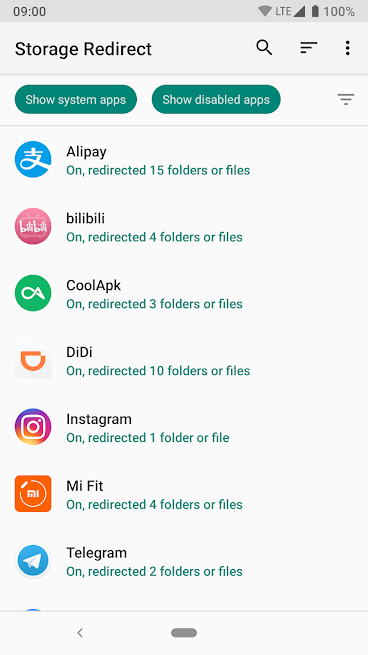368x655 pixels.
Task: Tap the Instagram app icon
Action: tap(33, 427)
